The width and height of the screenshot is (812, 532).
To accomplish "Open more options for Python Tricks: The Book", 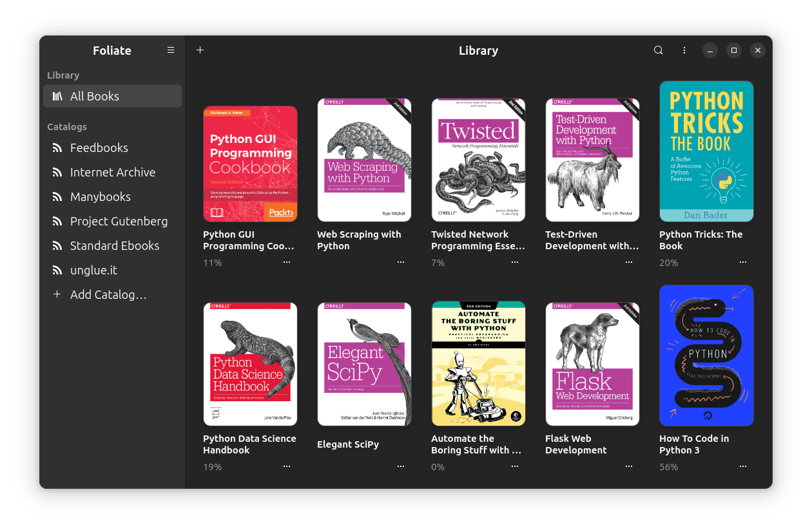I will pyautogui.click(x=743, y=262).
